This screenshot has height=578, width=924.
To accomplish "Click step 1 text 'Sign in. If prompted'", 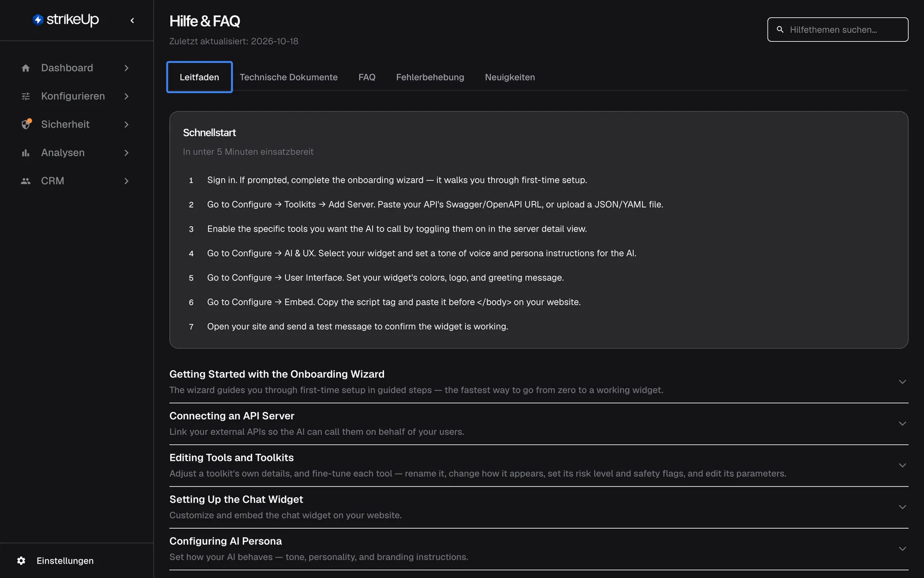I will click(x=397, y=180).
